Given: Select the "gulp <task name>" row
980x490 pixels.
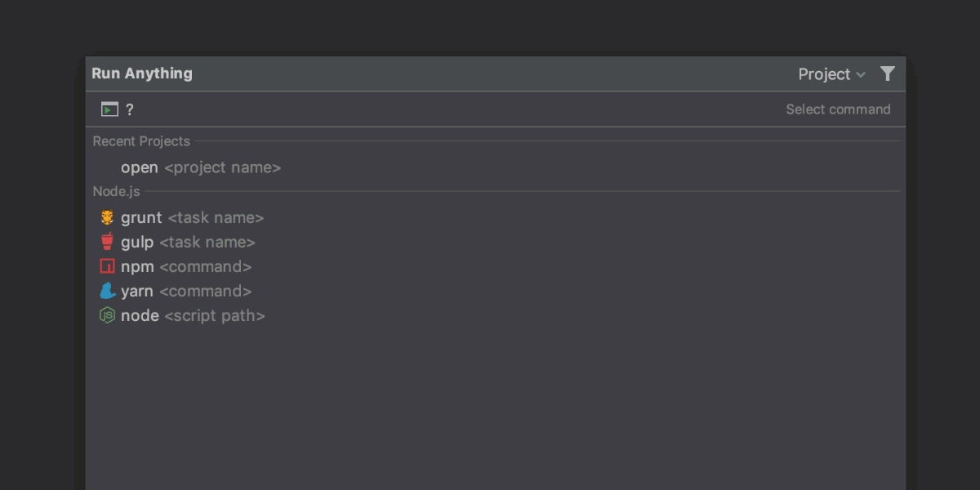Looking at the screenshot, I should pyautogui.click(x=496, y=242).
